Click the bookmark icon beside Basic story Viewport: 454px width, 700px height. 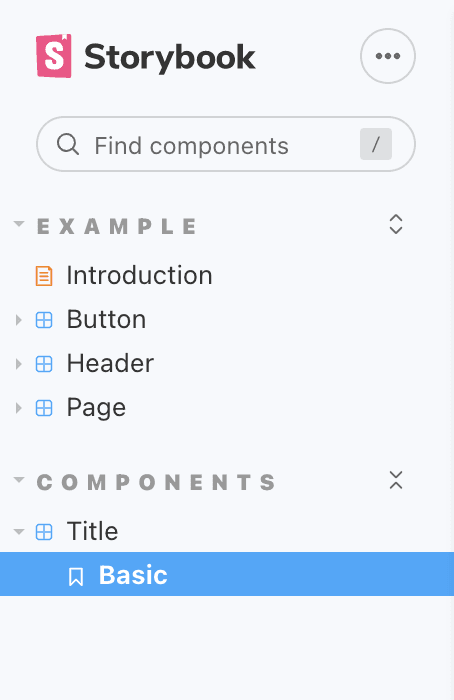[76, 576]
